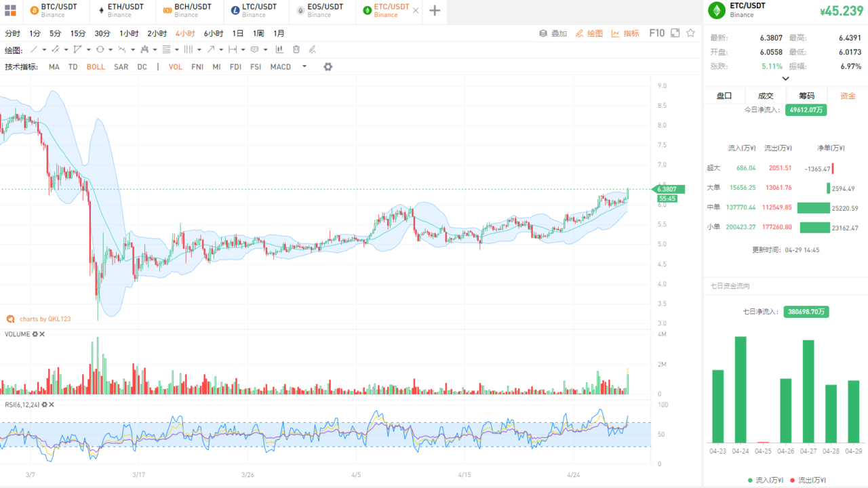Select the vertical lines cycle tool
The width and height of the screenshot is (868, 488).
189,49
